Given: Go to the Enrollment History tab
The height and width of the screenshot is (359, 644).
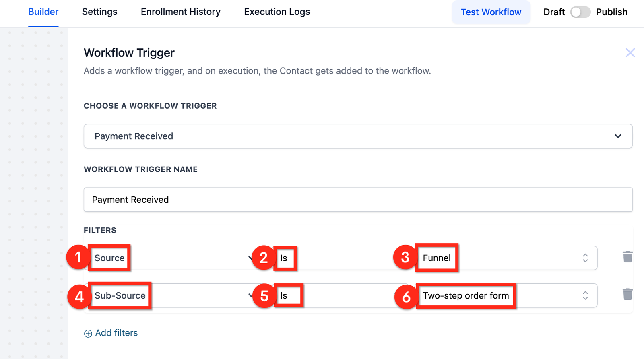Looking at the screenshot, I should (181, 12).
